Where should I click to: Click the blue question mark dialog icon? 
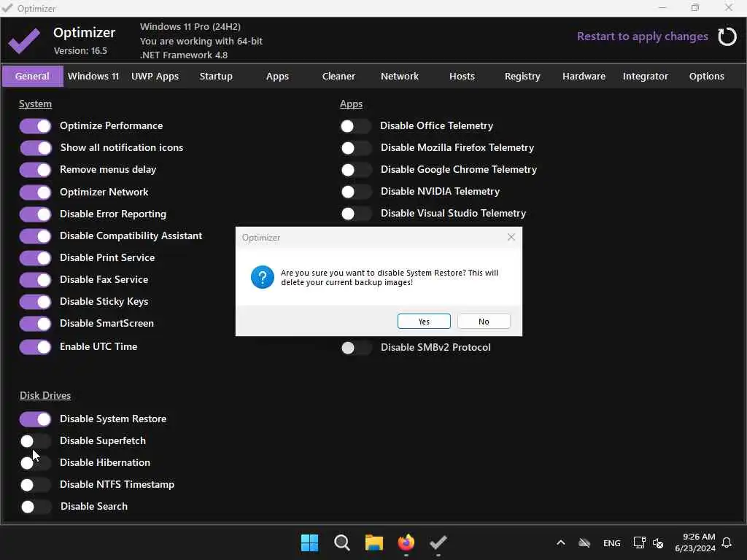click(x=263, y=277)
